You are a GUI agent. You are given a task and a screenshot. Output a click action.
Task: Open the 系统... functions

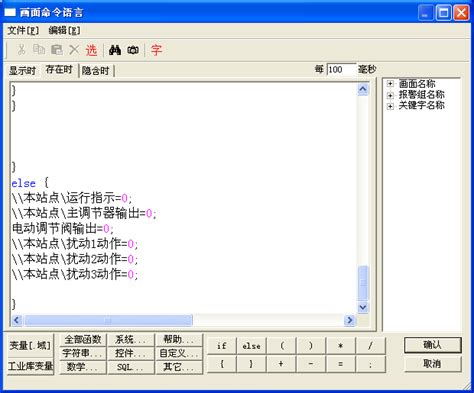pos(131,340)
